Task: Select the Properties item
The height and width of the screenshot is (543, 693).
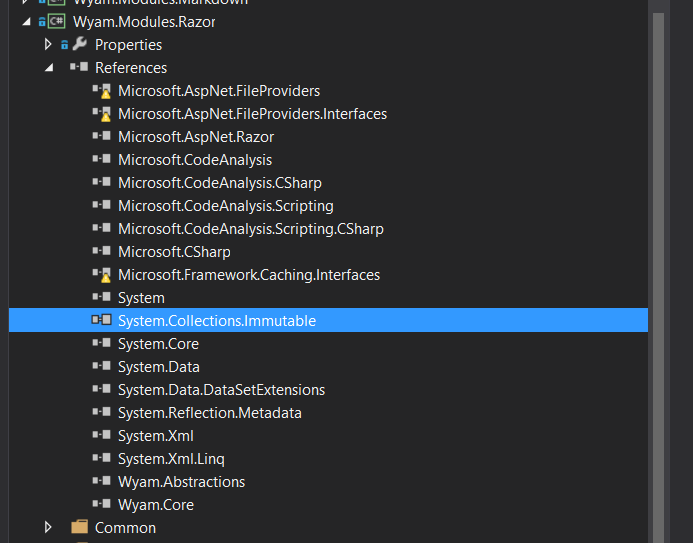Action: tap(129, 45)
